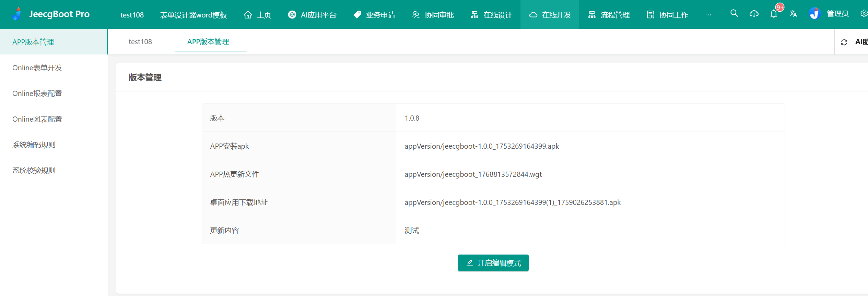The width and height of the screenshot is (868, 296).
Task: Click the cloud download icon in header
Action: [x=754, y=14]
